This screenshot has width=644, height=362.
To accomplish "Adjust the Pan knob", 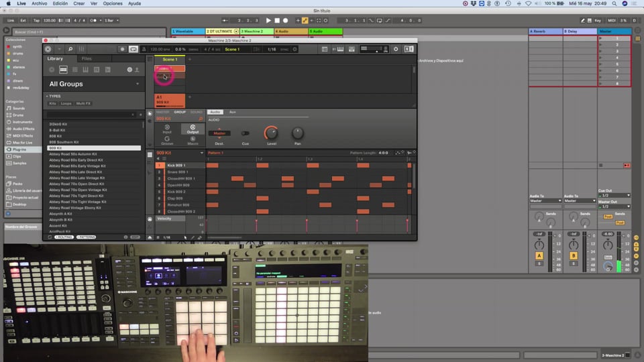I will 297,133.
